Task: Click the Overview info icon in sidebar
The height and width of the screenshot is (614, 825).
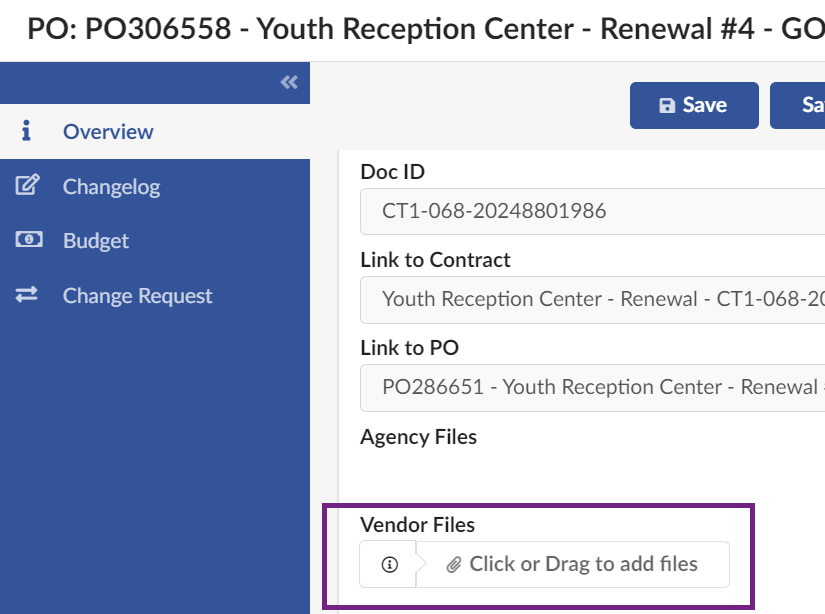Action: coord(27,131)
